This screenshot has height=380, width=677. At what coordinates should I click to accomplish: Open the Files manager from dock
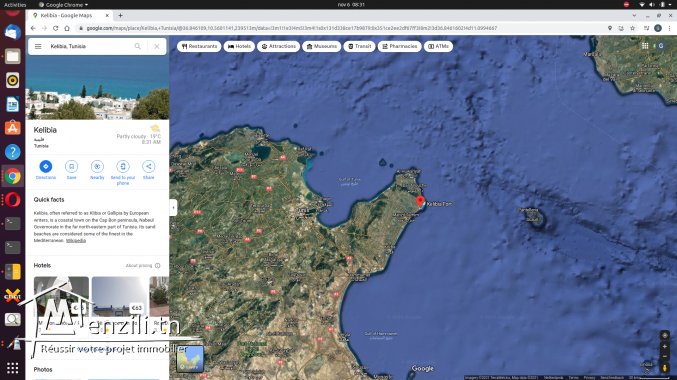pos(13,56)
